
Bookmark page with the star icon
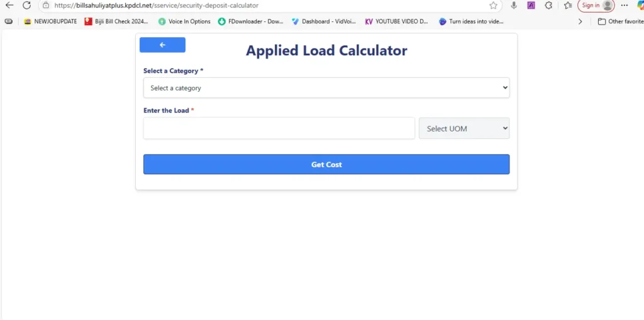[494, 5]
